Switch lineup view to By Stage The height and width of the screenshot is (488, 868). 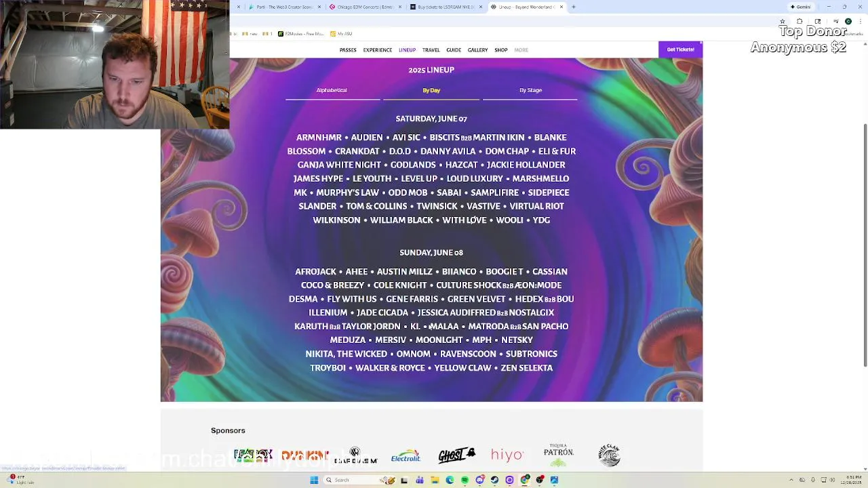point(530,90)
